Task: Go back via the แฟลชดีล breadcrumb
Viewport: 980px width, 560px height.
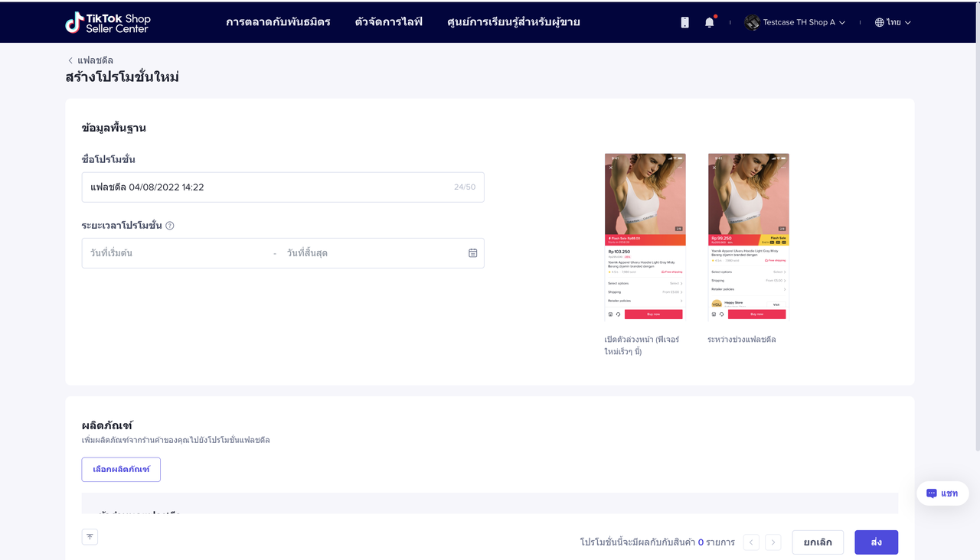Action: [90, 60]
